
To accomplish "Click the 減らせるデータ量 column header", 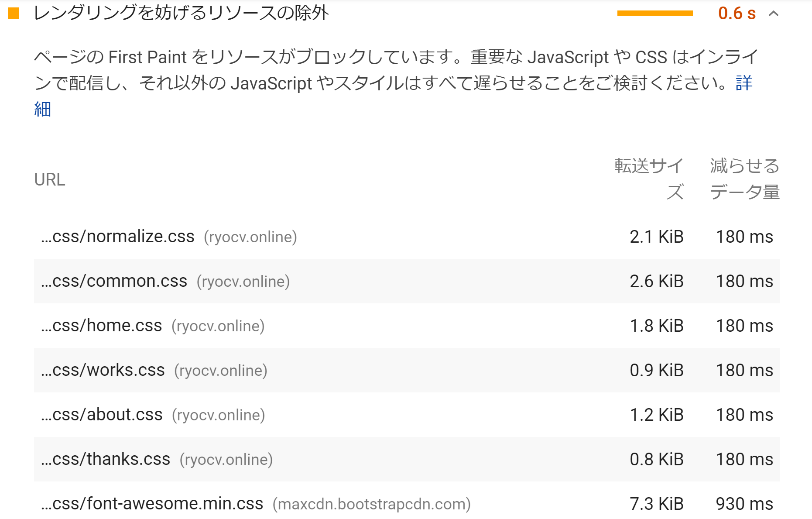I will coord(745,179).
